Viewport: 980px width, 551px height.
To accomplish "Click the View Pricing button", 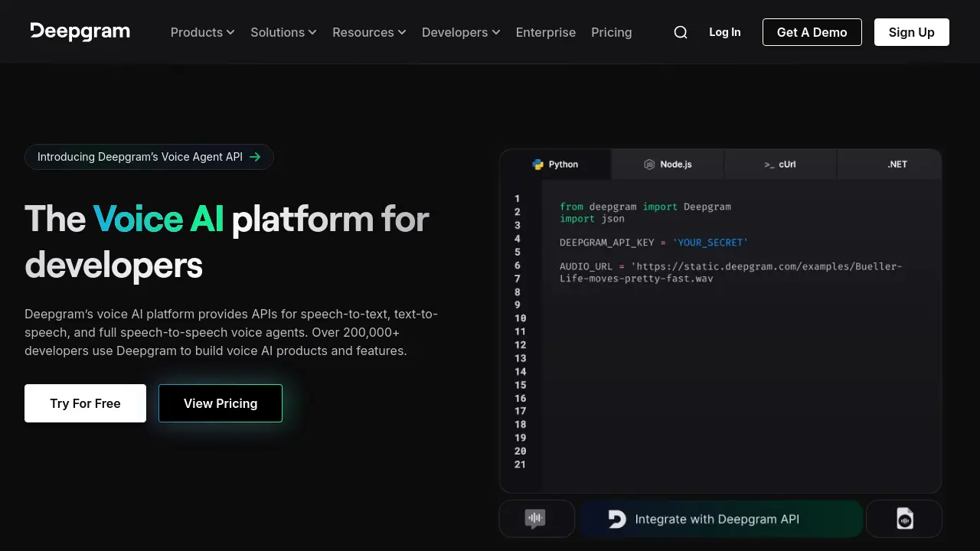I will tap(220, 403).
